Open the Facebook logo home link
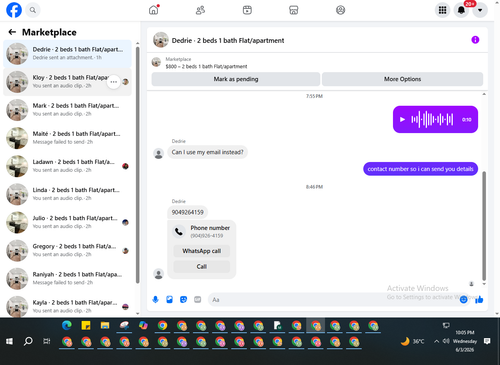This screenshot has height=365, width=500. [14, 10]
